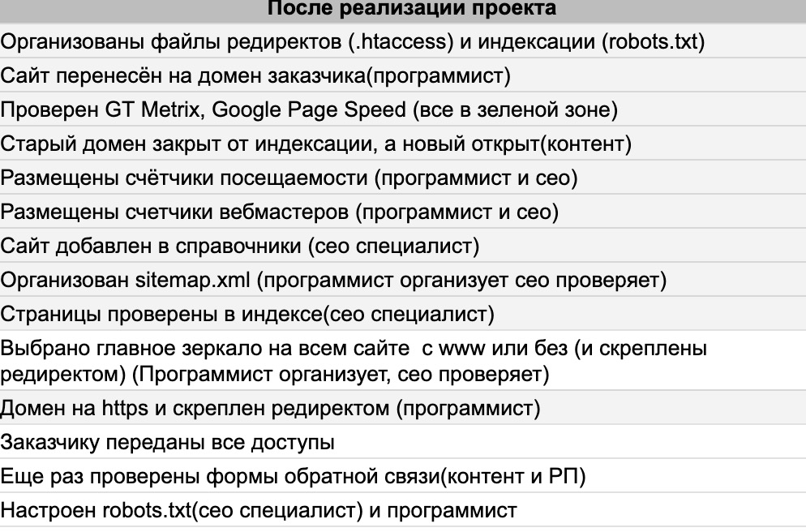This screenshot has width=806, height=532.
Task: Select the cell Заказчику переданы все доступы
Action: (x=167, y=443)
